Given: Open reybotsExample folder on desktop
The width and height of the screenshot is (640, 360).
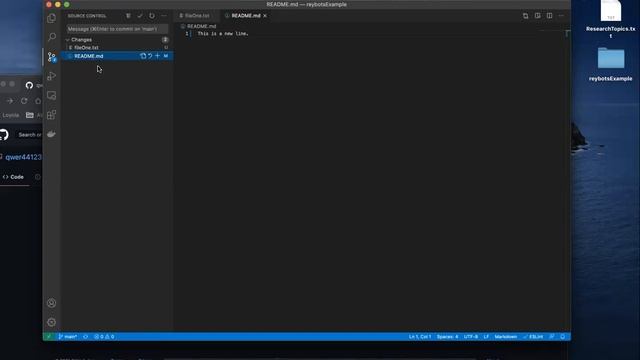Looking at the screenshot, I should coord(611,64).
